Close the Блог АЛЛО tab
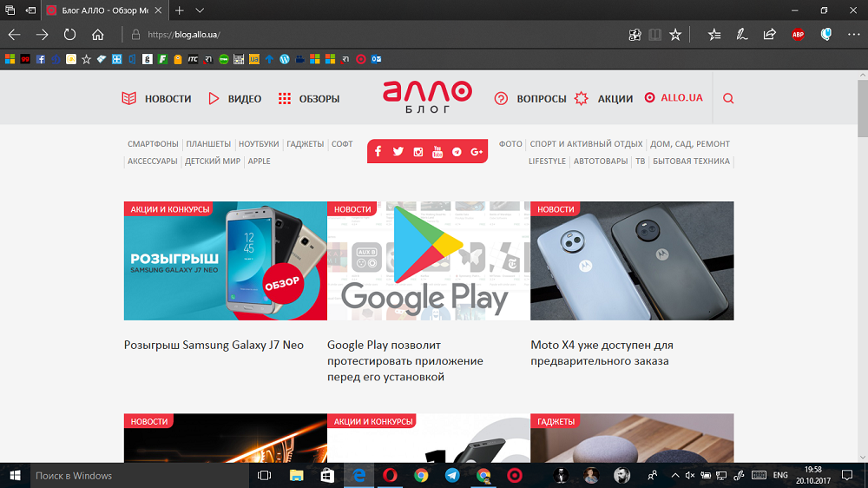Viewport: 868px width, 488px height. pyautogui.click(x=158, y=10)
